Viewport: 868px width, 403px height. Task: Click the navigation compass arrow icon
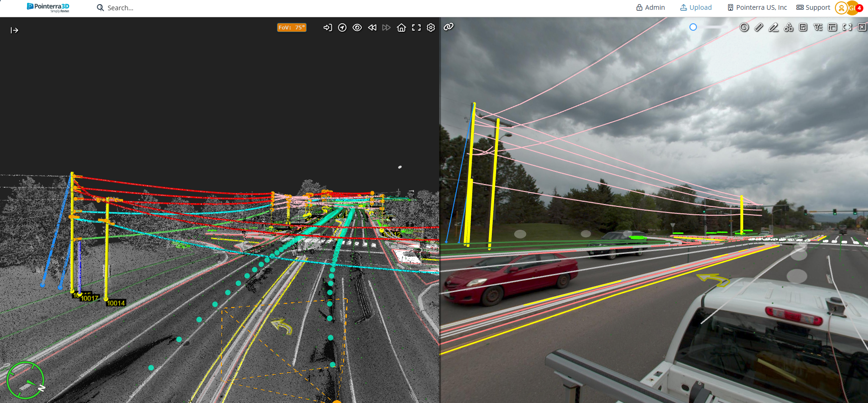coord(342,27)
